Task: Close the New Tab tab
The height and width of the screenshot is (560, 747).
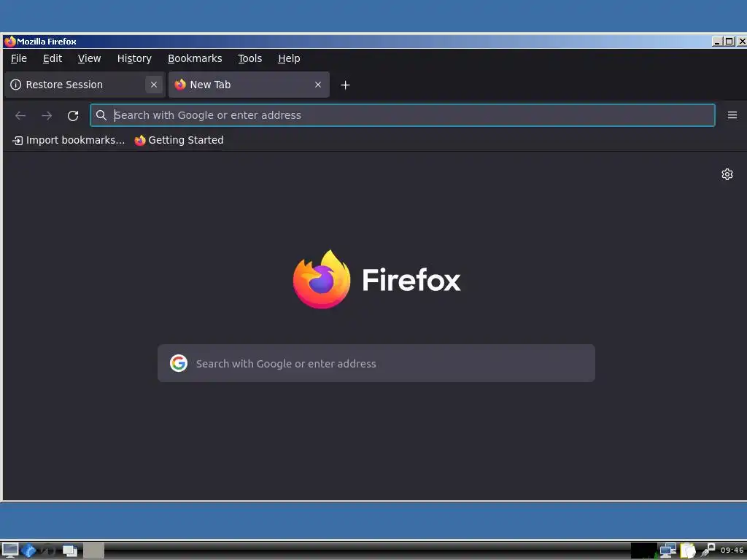Action: click(x=318, y=85)
